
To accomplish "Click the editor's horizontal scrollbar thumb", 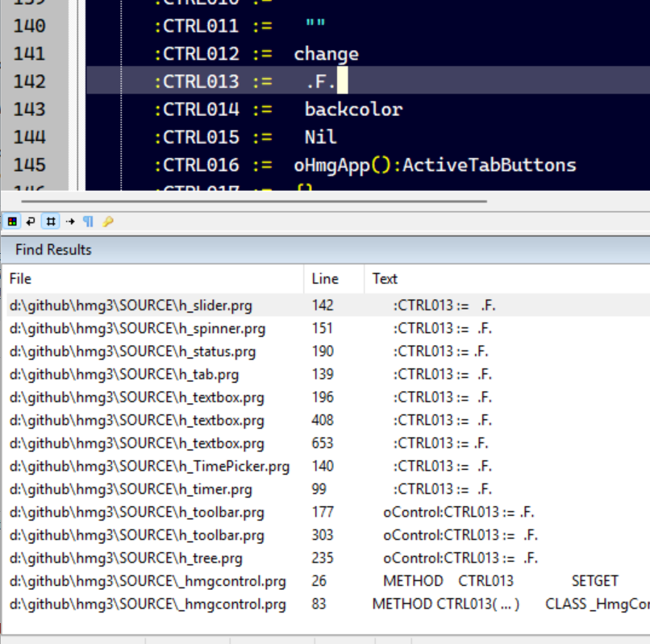I will [254, 202].
